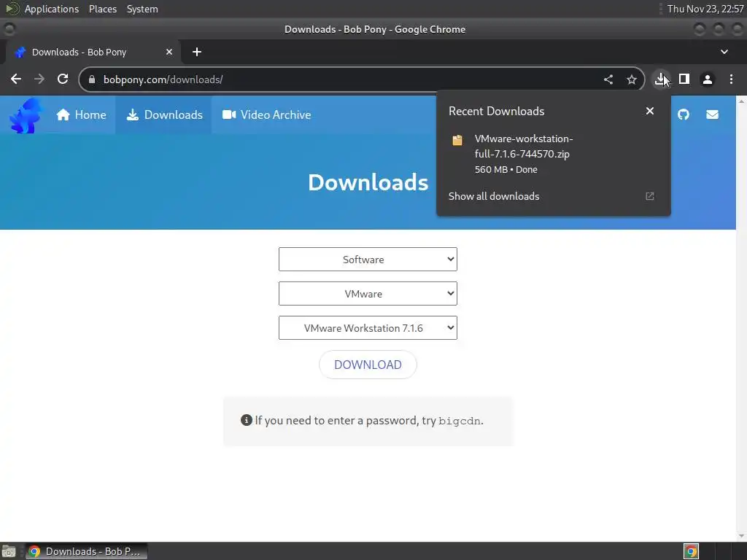Open the tab search chevron
The image size is (747, 560).
coord(724,52)
